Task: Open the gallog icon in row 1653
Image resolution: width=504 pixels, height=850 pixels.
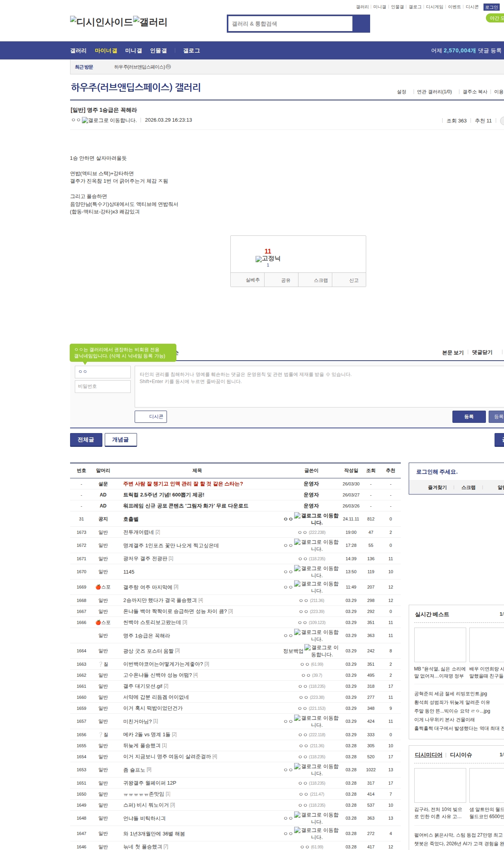Action: (317, 770)
